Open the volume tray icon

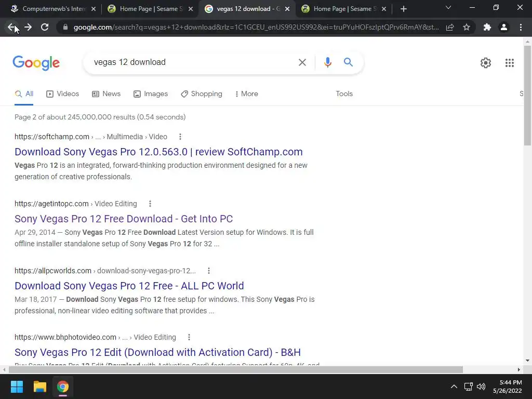(481, 387)
